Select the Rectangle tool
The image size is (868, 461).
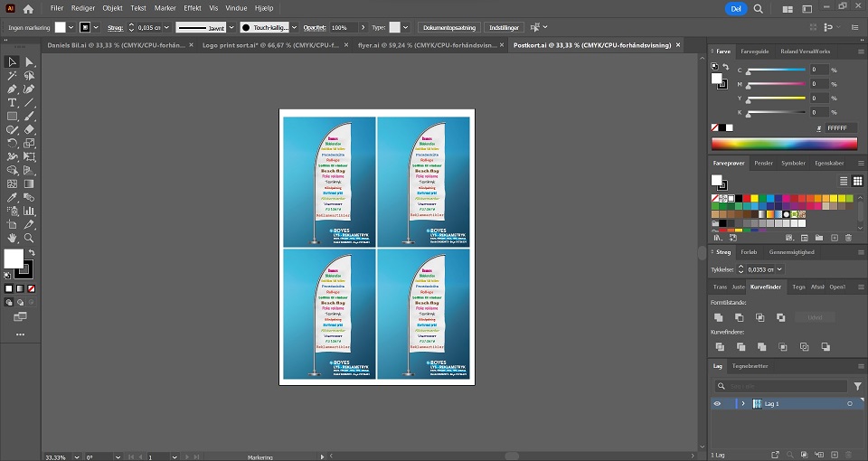[12, 117]
